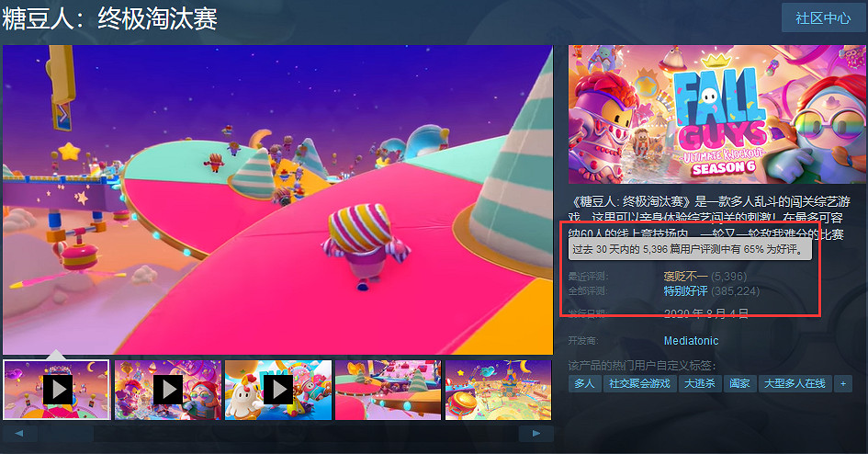Click the thumbnail strip scrollbar handle
The height and width of the screenshot is (454, 868).
pos(66,434)
